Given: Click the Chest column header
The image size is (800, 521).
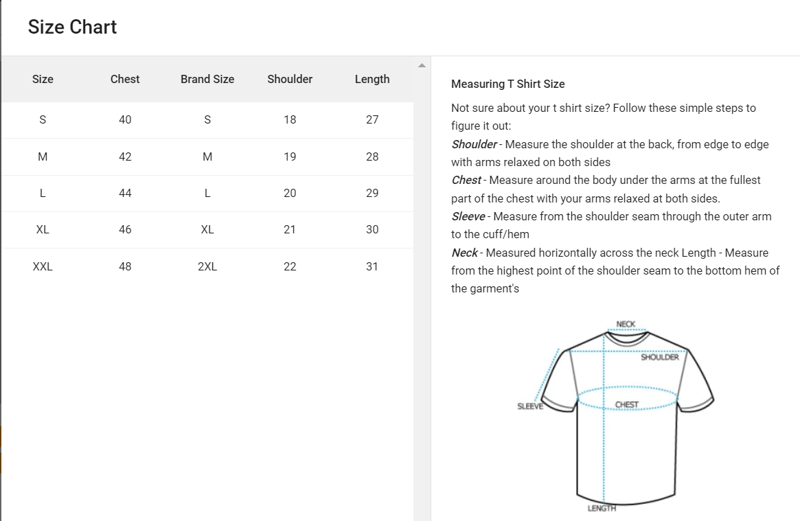Looking at the screenshot, I should point(125,79).
